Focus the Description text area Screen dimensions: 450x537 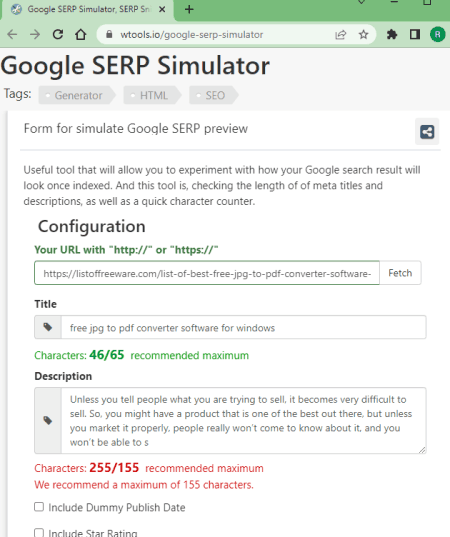coord(243,421)
